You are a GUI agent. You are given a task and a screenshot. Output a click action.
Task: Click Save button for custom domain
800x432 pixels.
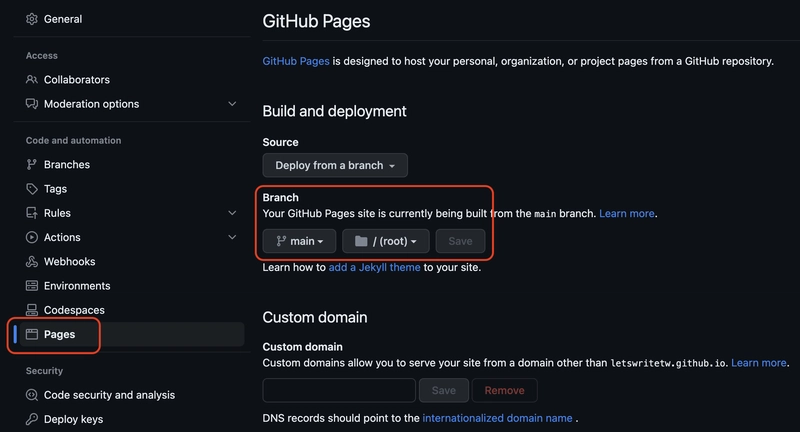tap(444, 390)
